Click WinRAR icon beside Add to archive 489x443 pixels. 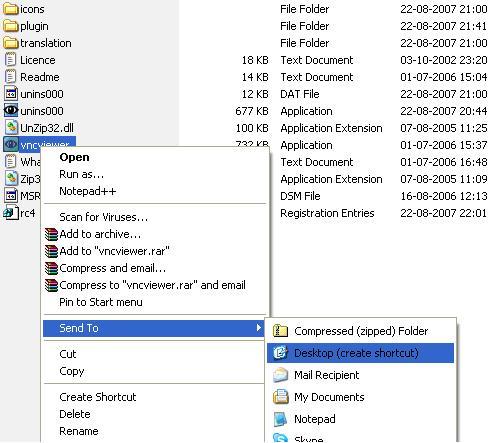tap(51, 234)
